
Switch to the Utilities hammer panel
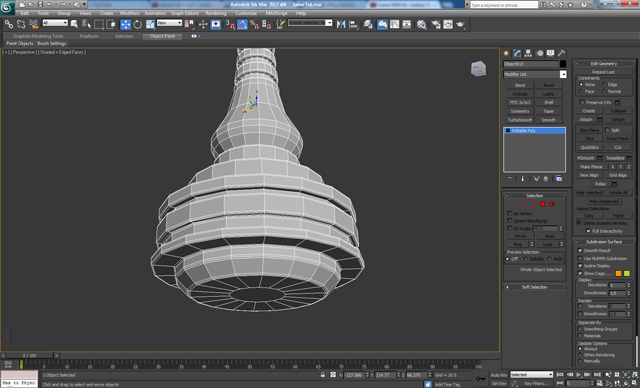pyautogui.click(x=562, y=53)
